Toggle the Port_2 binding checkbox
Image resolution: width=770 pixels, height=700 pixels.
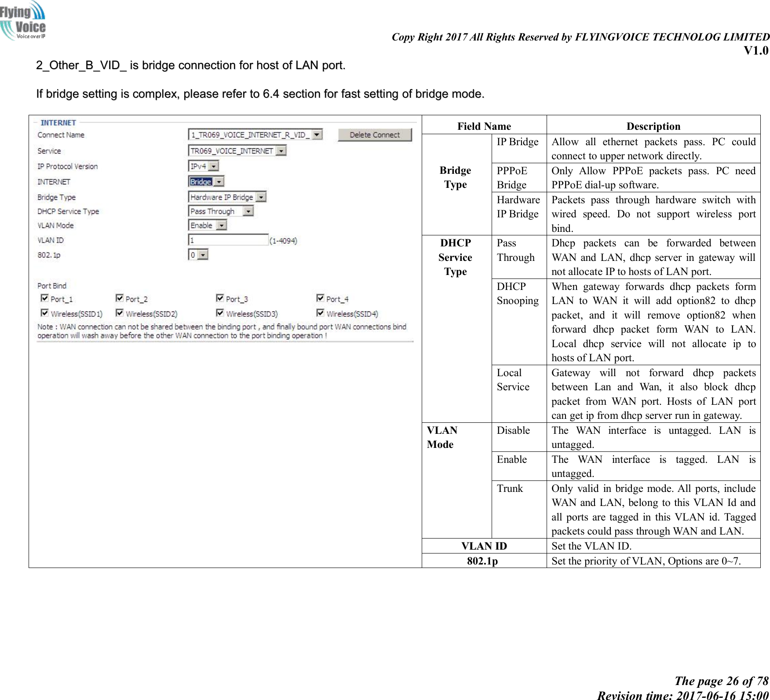[x=119, y=299]
